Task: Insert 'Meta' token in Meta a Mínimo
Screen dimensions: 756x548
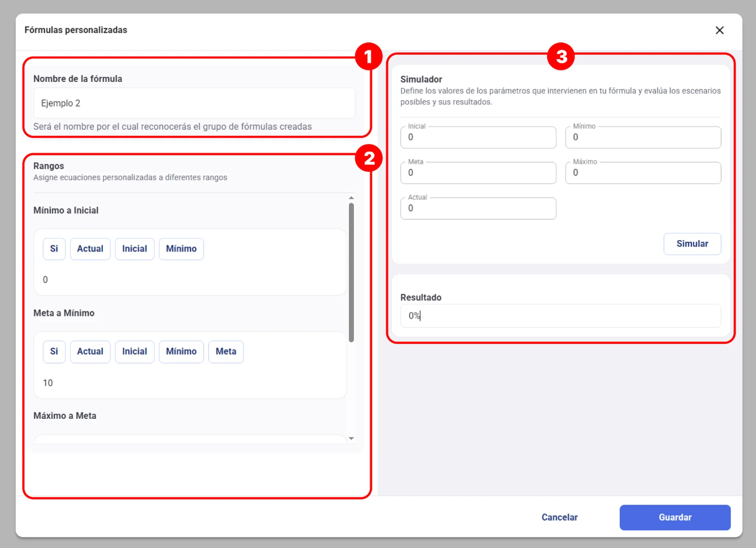Action: 226,352
